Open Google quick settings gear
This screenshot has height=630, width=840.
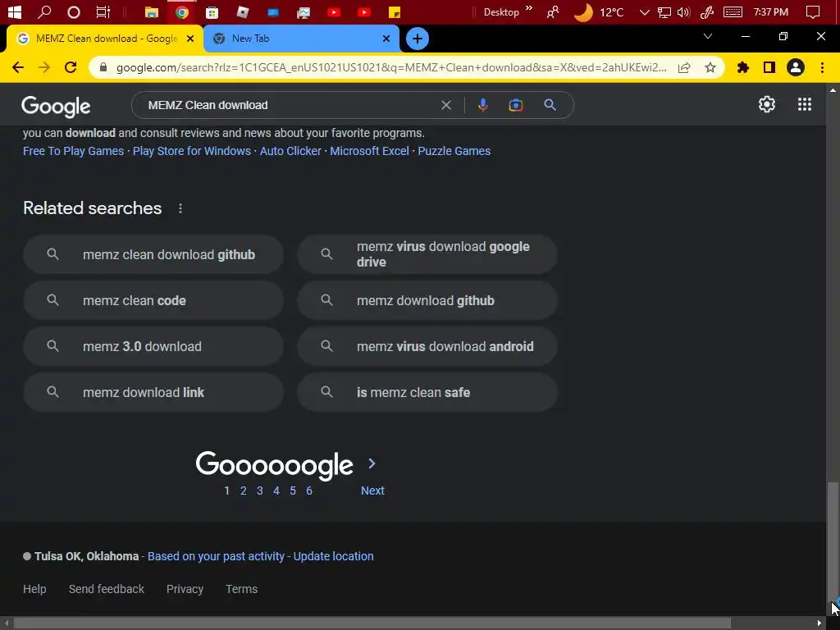click(x=767, y=104)
